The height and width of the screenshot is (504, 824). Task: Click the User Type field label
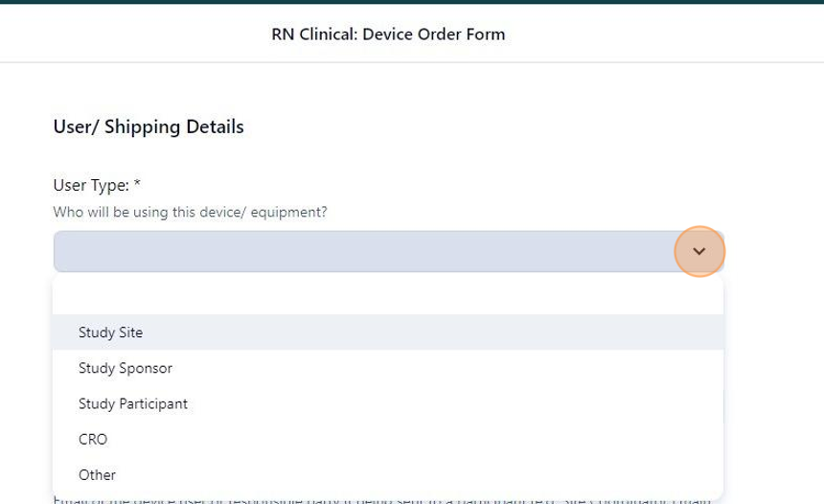tap(91, 186)
